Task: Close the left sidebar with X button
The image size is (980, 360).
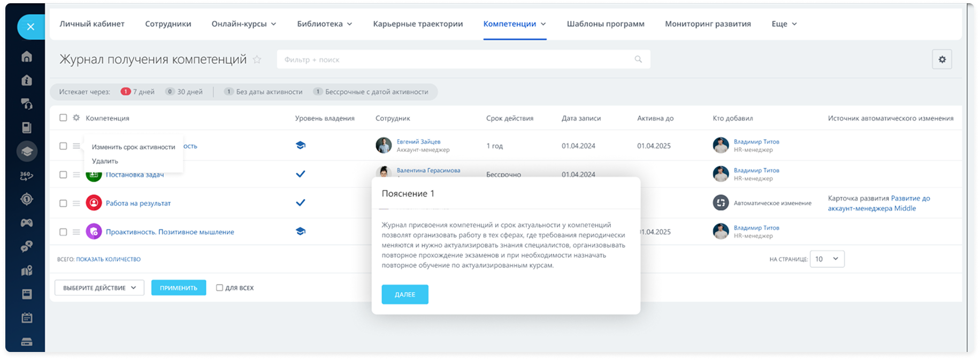Action: click(30, 27)
